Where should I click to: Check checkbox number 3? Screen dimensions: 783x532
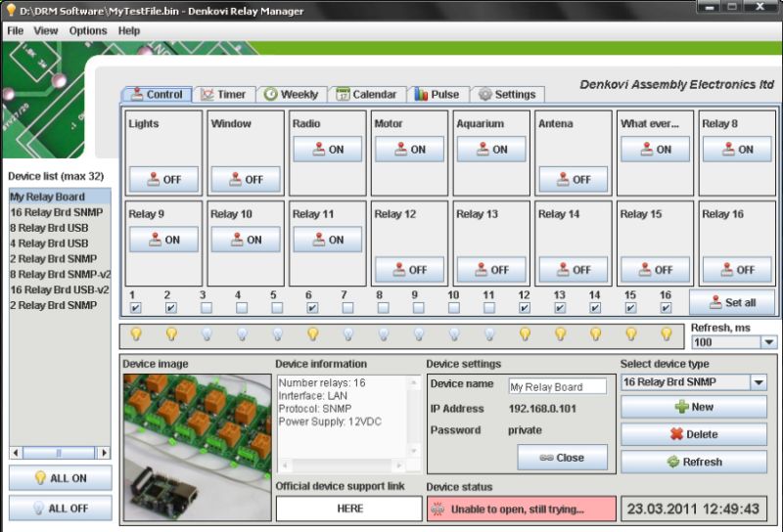(207, 308)
